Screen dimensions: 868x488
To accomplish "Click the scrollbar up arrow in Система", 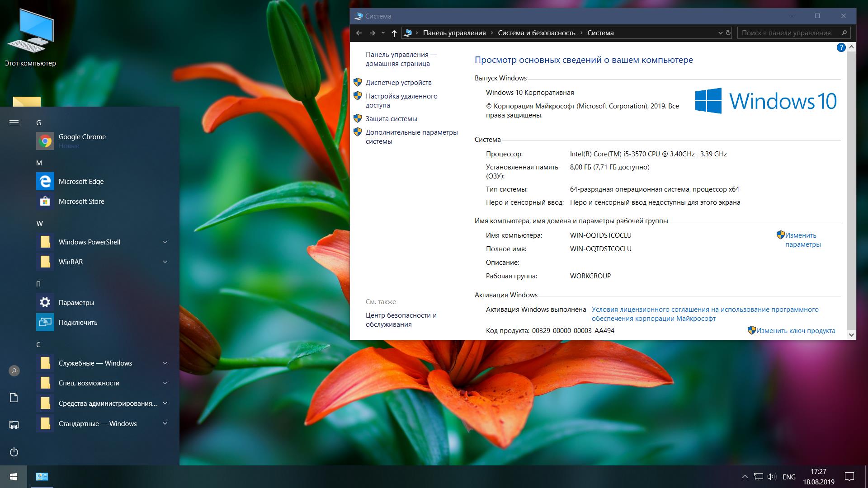I will 851,47.
